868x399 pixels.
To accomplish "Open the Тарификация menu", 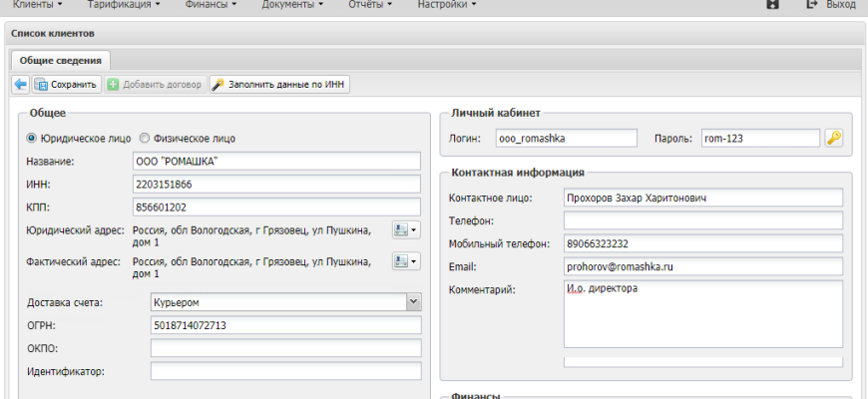I will [124, 5].
